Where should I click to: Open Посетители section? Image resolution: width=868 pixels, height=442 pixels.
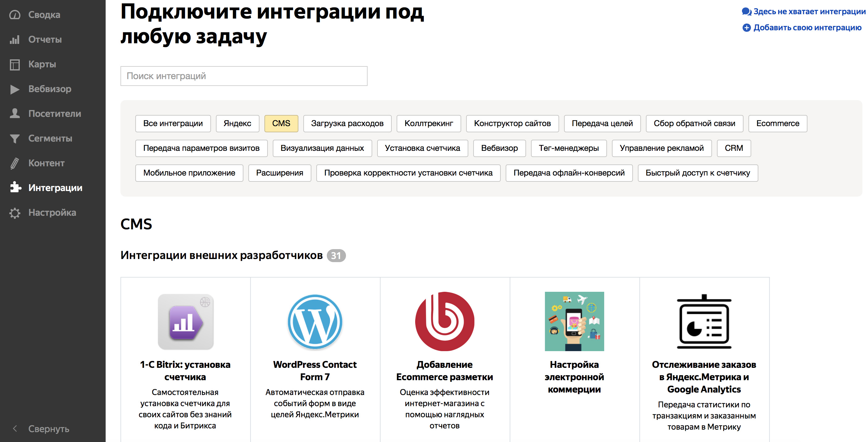[x=55, y=114]
